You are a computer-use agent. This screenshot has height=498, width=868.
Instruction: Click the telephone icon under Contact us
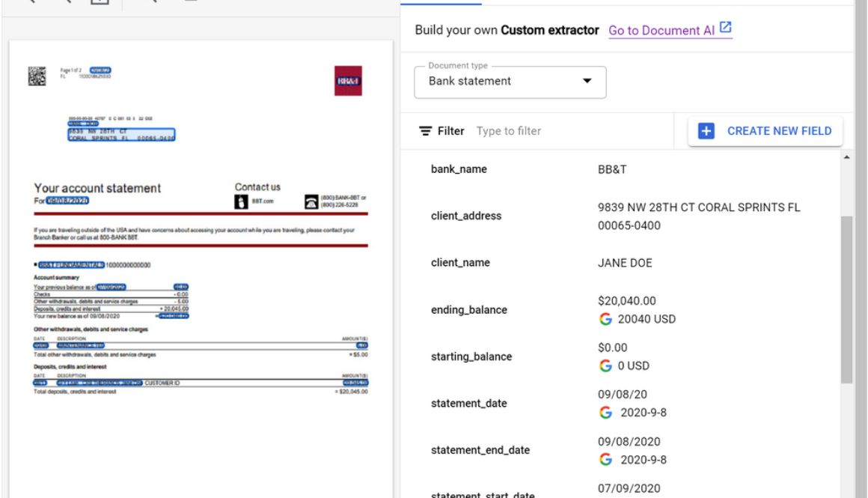[x=311, y=202]
